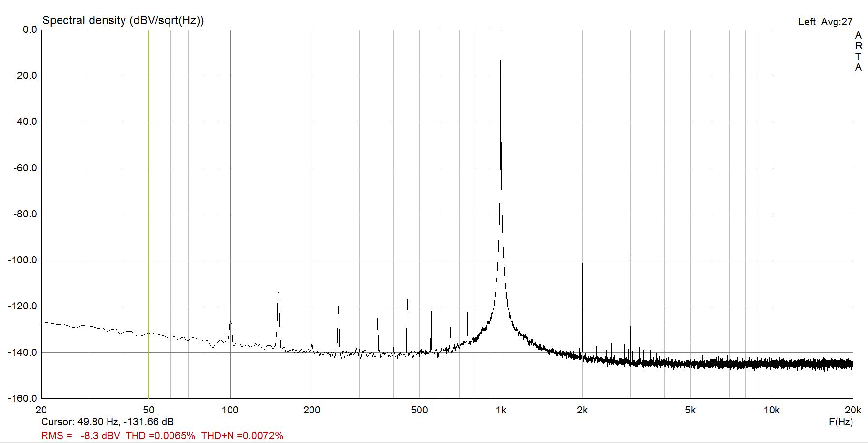Viewport: 868px width, 443px height.
Task: Click the 5k frequency axis label
Action: point(690,410)
